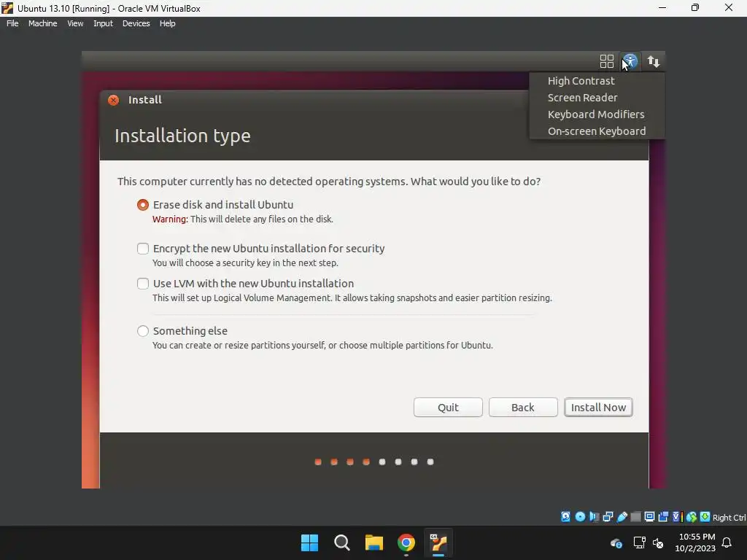Close the VirtualBox window
The width and height of the screenshot is (747, 560).
click(729, 8)
